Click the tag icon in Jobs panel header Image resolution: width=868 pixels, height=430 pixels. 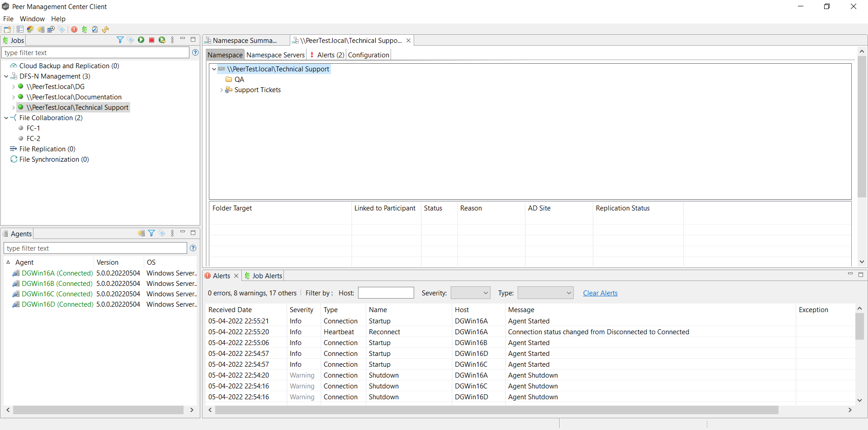tap(131, 40)
